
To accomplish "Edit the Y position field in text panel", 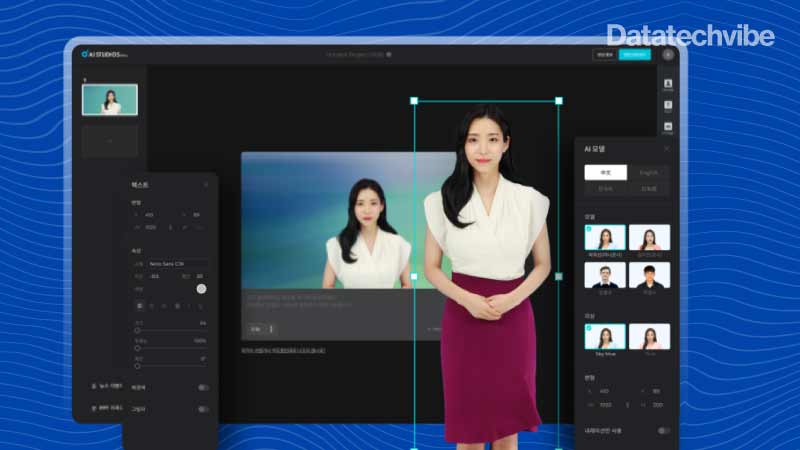I will tap(198, 215).
